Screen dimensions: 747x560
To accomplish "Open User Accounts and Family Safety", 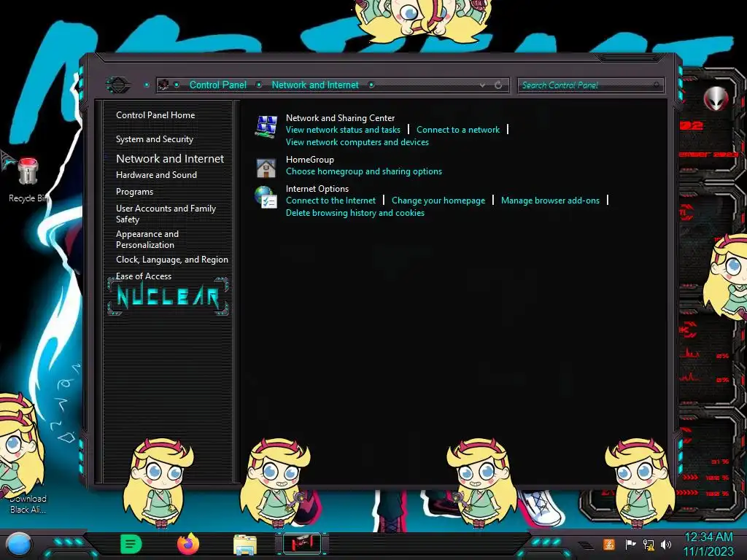I will [166, 214].
